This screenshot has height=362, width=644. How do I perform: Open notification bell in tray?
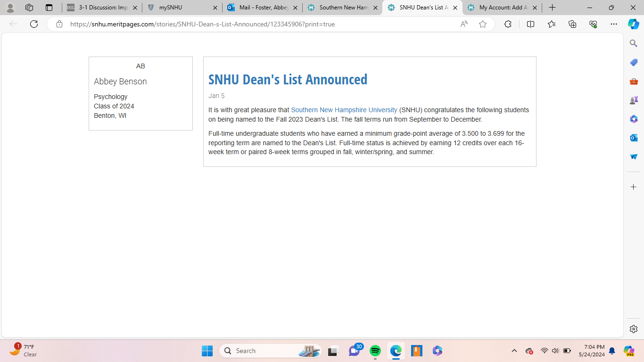[612, 351]
